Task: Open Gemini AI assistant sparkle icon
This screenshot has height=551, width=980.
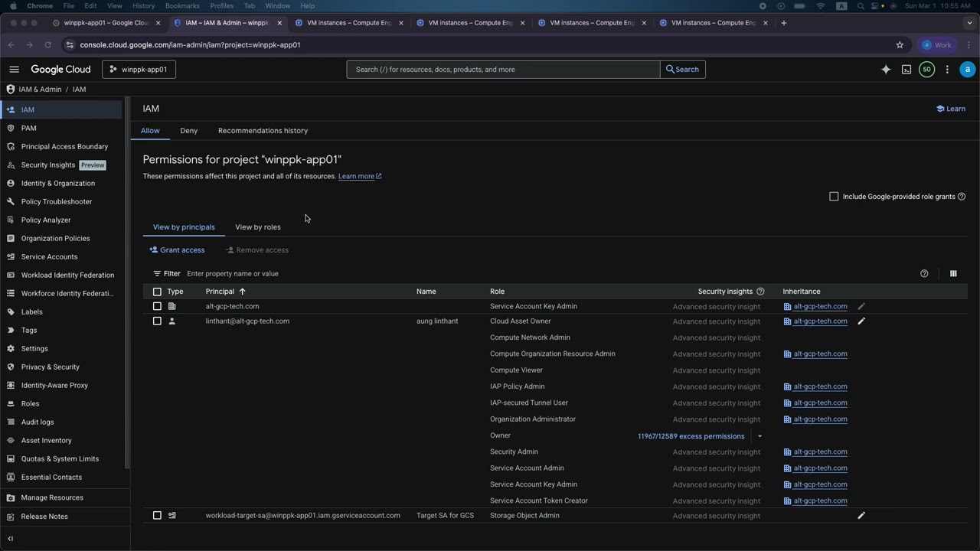Action: [886, 69]
